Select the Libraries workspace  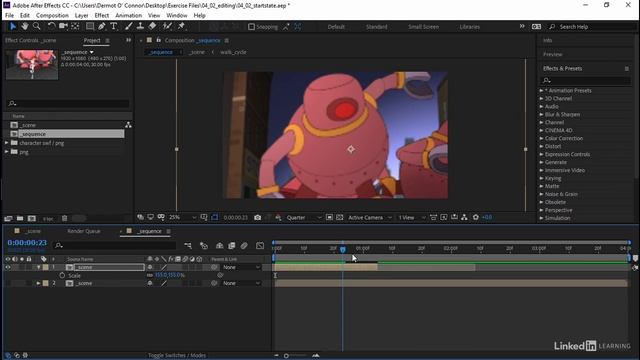[469, 27]
